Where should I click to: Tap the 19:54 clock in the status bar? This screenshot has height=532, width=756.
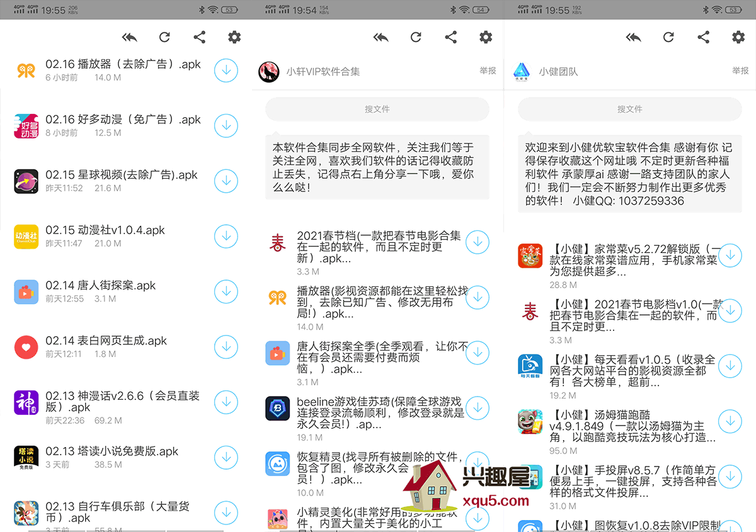tap(305, 9)
